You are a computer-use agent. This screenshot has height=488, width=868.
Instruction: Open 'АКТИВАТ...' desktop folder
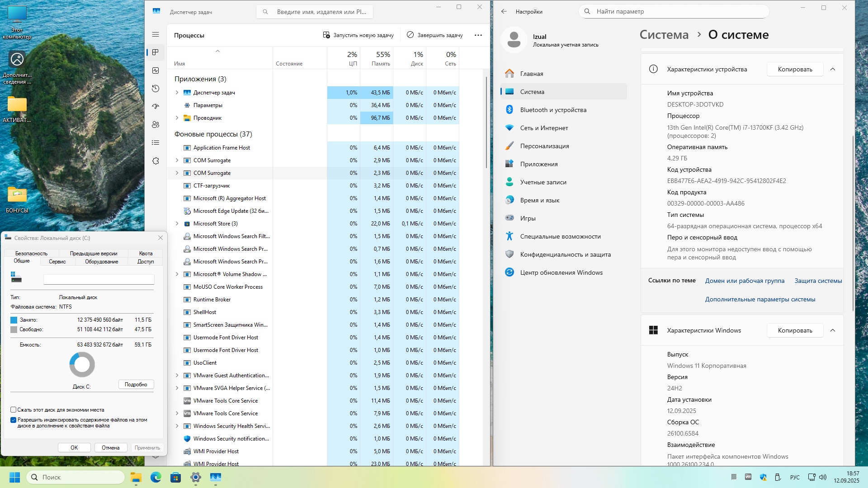pos(17,109)
